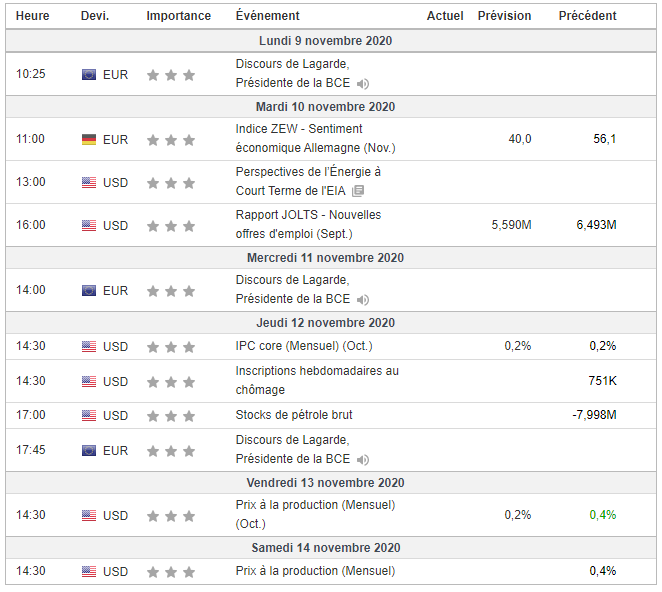Open Rapport JOLTS Nouvelles offres d'emploi event
662x592 pixels.
click(x=308, y=224)
